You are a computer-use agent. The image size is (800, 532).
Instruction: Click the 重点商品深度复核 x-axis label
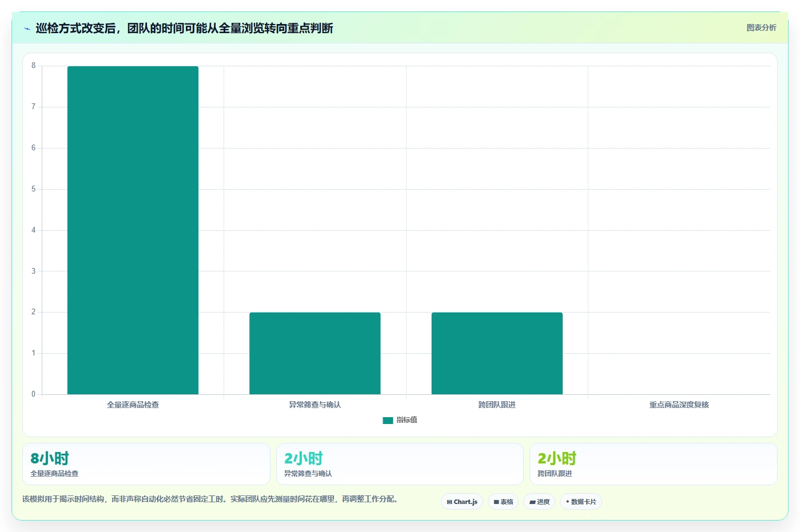coord(679,405)
